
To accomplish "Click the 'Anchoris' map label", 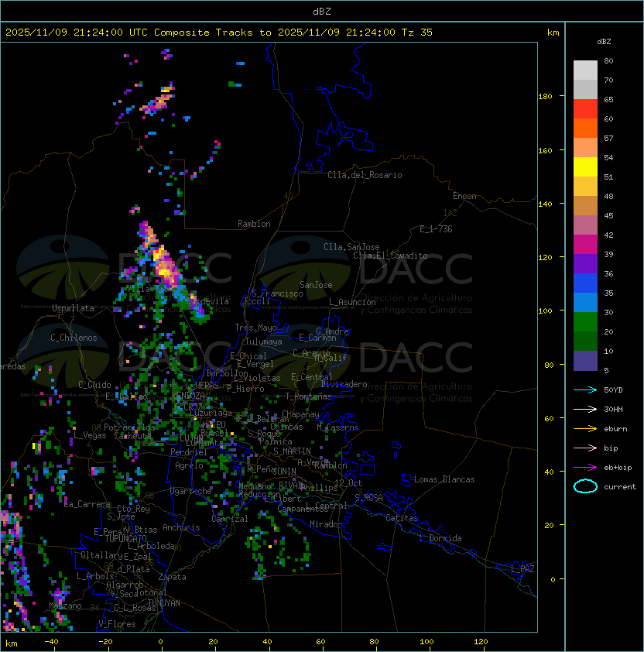I will click(181, 527).
